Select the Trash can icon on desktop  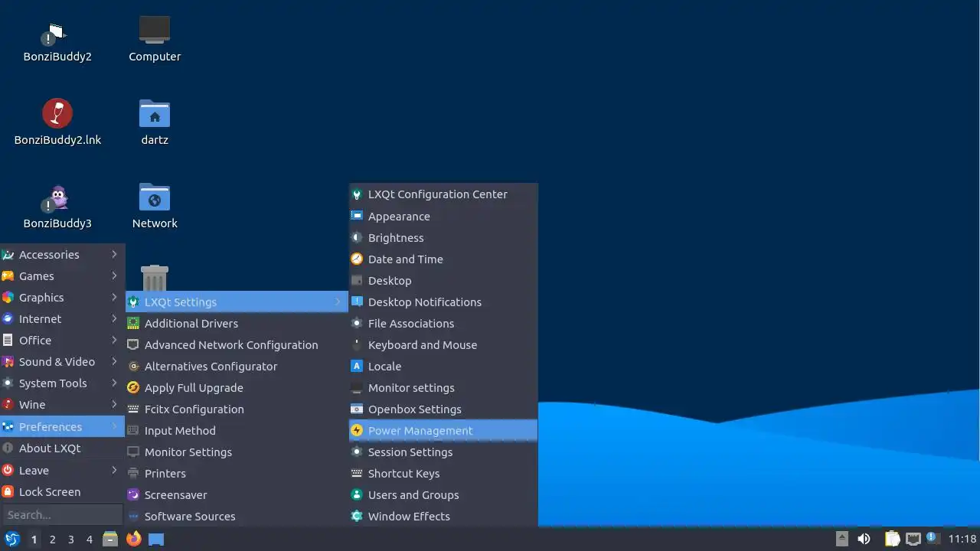pos(155,277)
